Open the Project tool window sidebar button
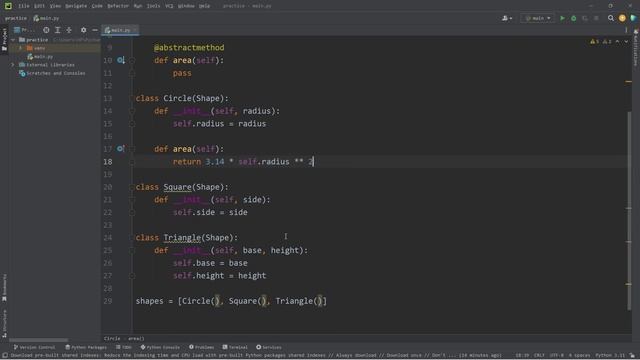The height and width of the screenshot is (360, 640). [x=4, y=39]
